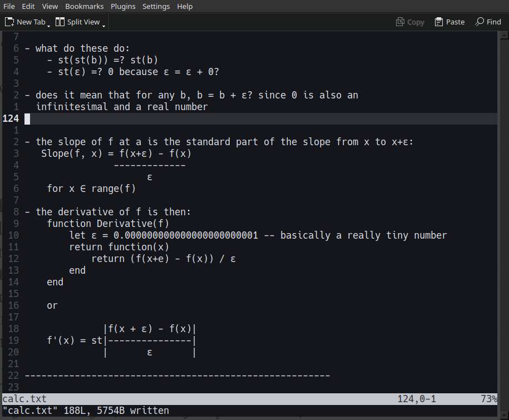This screenshot has width=509, height=420.
Task: Click the vertical scrollbar up arrow
Action: point(504,35)
